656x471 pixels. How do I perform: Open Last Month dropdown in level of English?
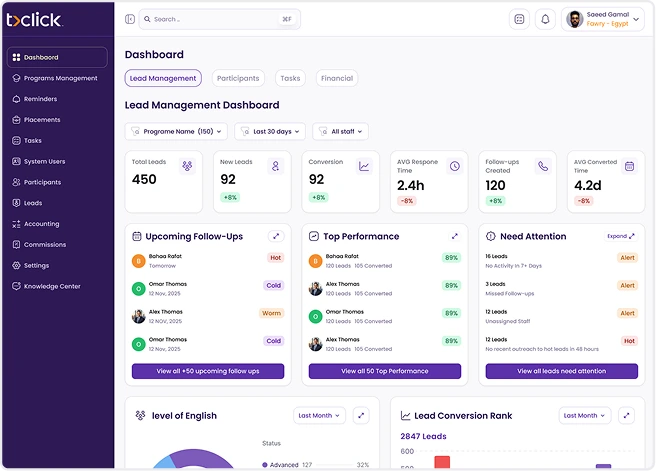pos(319,415)
